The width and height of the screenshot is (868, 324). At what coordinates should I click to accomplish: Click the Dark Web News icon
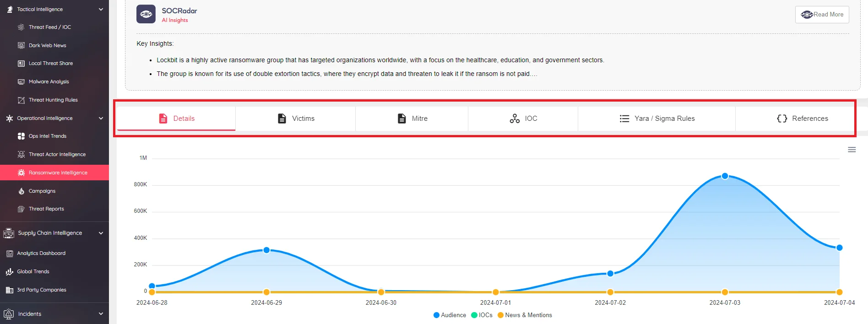click(21, 45)
